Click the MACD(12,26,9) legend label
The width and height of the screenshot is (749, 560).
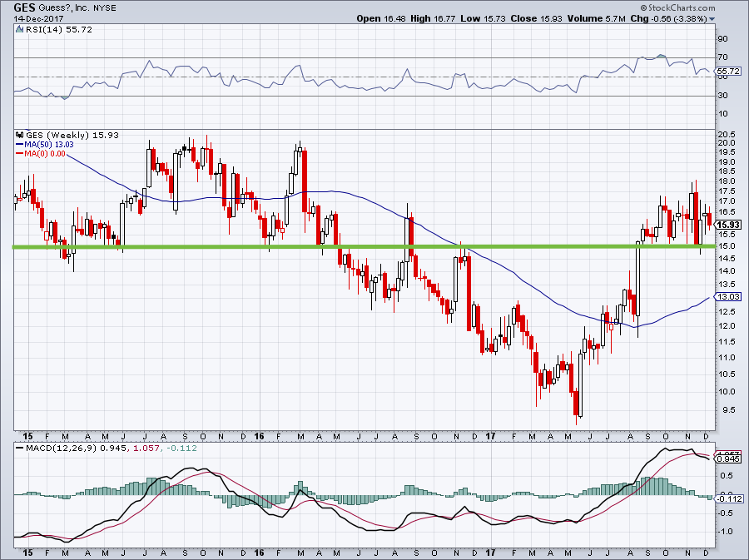point(59,448)
